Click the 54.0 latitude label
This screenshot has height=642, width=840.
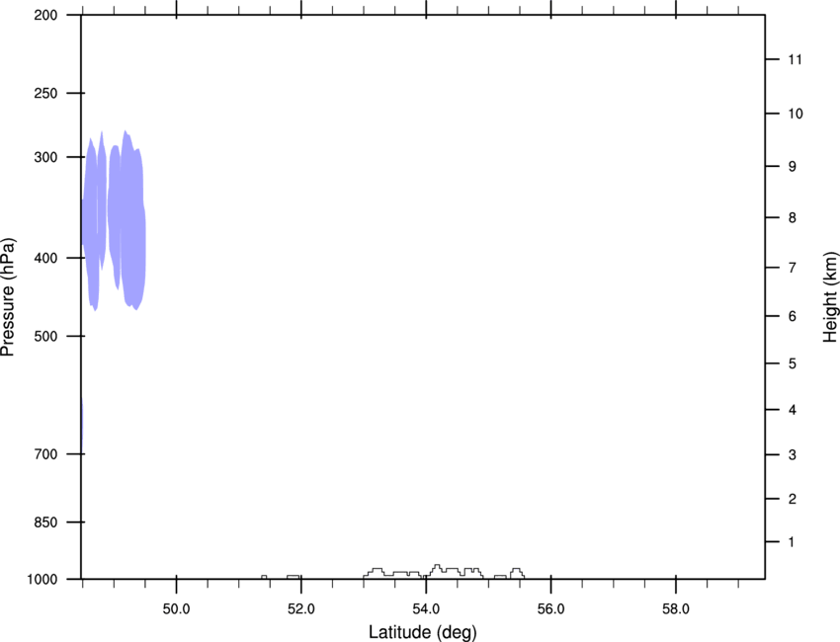point(426,609)
